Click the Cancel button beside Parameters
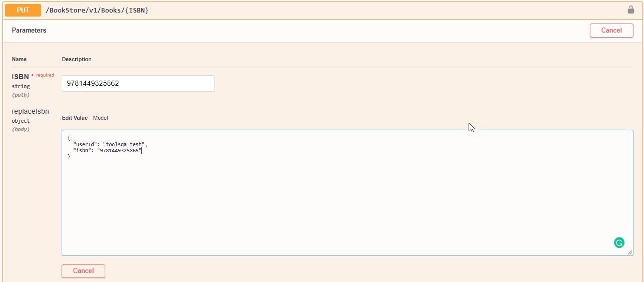 611,31
